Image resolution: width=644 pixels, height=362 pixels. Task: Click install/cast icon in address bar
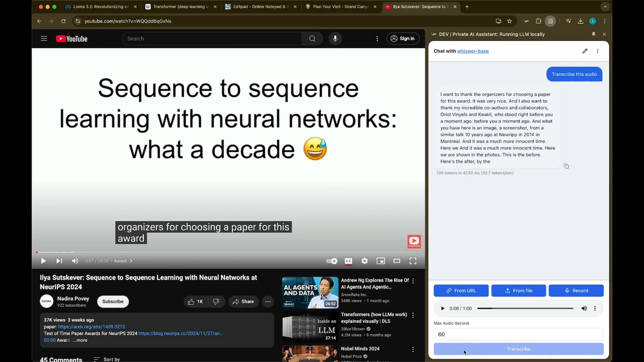pyautogui.click(x=499, y=21)
